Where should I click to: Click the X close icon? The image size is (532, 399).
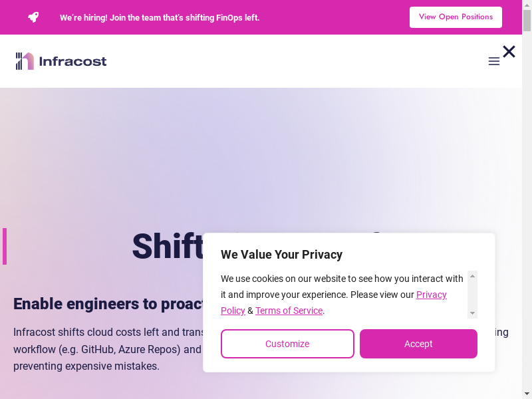(x=509, y=51)
